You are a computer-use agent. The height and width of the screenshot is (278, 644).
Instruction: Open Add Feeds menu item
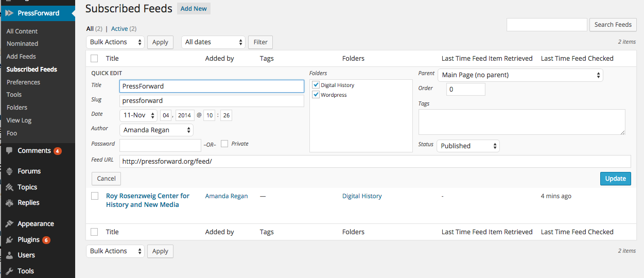[21, 57]
